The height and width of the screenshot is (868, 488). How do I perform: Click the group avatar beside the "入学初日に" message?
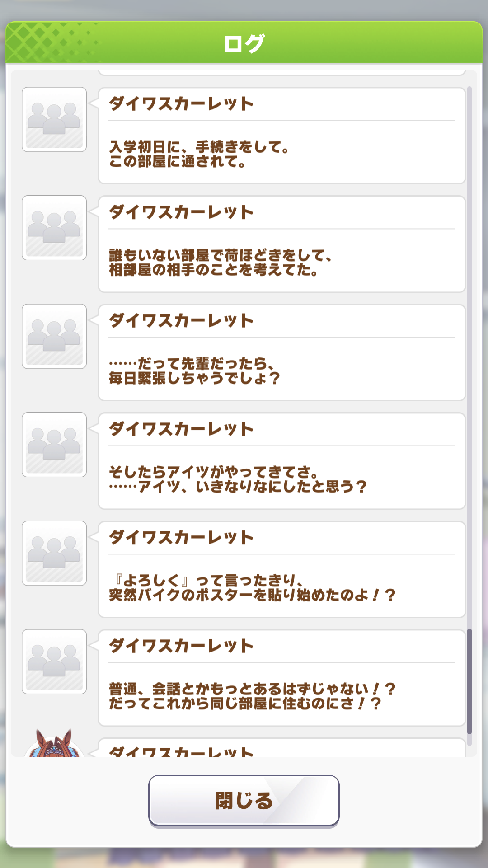[54, 119]
